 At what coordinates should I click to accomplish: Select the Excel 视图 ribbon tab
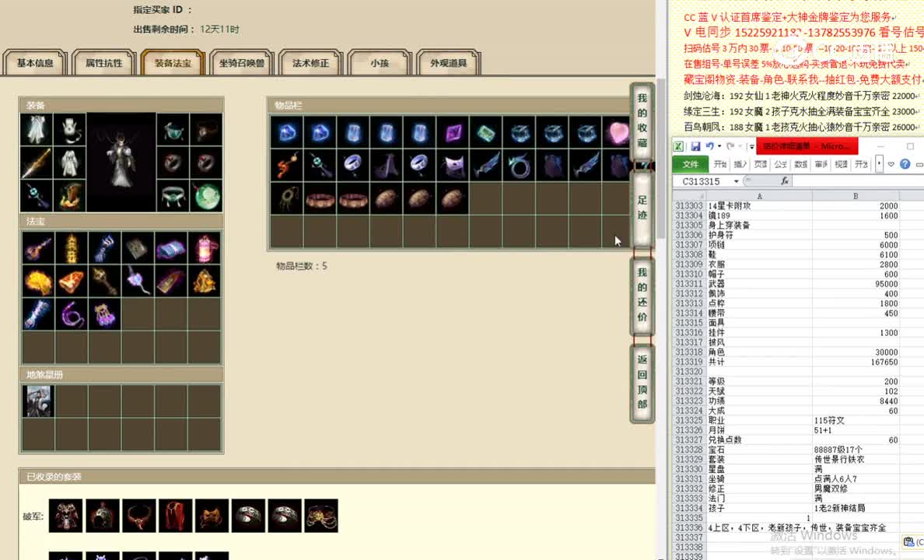(x=841, y=164)
